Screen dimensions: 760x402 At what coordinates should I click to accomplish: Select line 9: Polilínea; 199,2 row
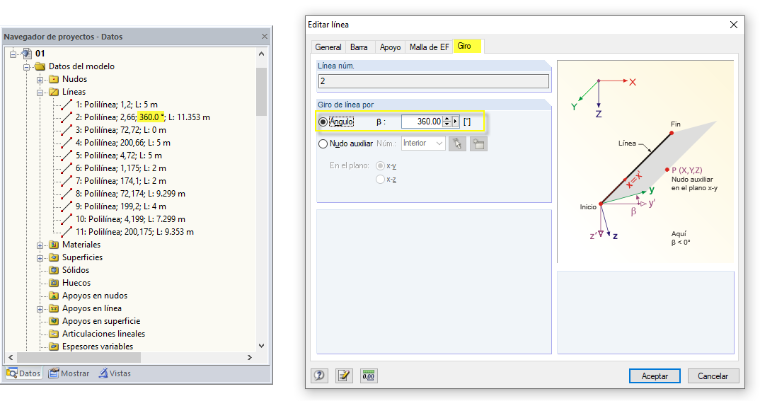(x=114, y=206)
